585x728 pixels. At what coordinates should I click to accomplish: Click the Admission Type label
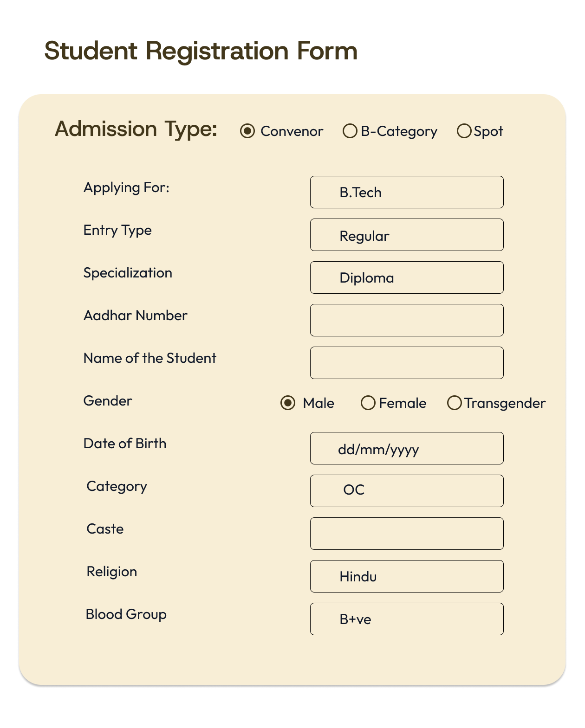(x=136, y=129)
